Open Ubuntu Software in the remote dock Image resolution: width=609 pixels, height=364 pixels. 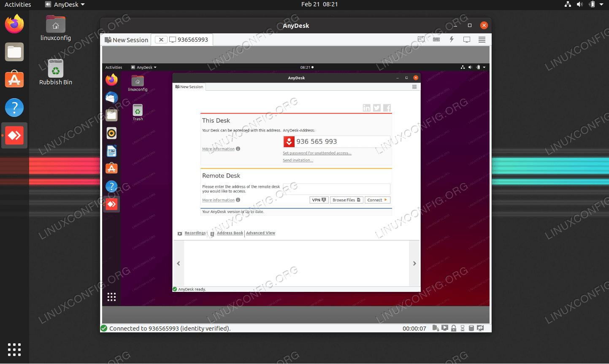click(x=111, y=168)
